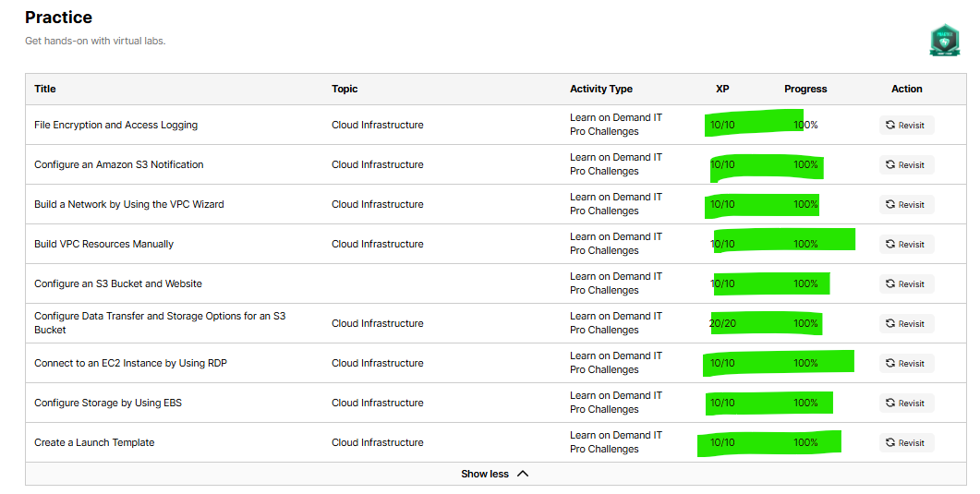Click the XP column header
Image resolution: width=980 pixels, height=494 pixels.
[x=722, y=89]
